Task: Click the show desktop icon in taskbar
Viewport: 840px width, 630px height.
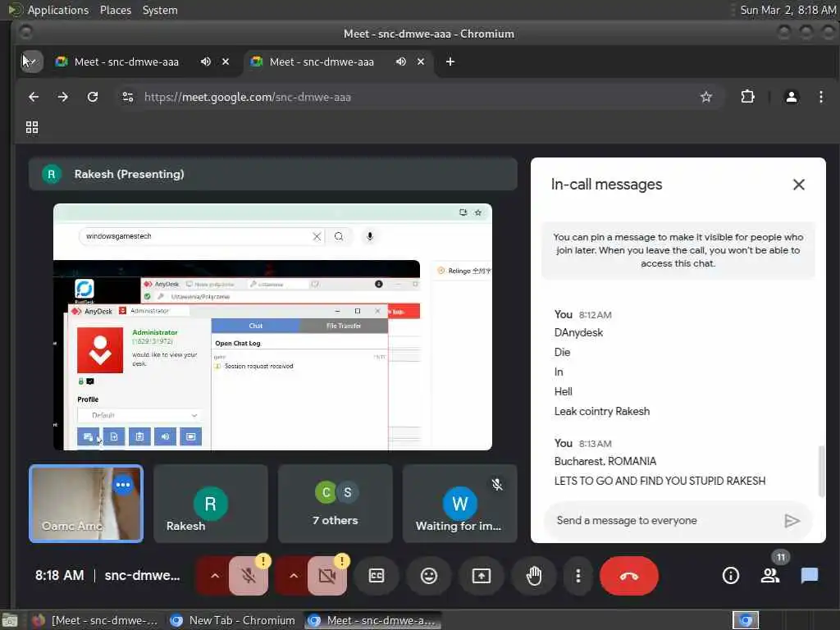Action: click(9, 620)
